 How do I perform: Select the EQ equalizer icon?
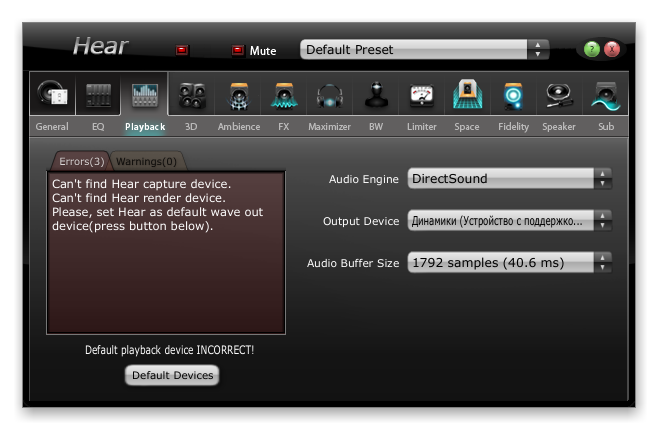click(98, 94)
